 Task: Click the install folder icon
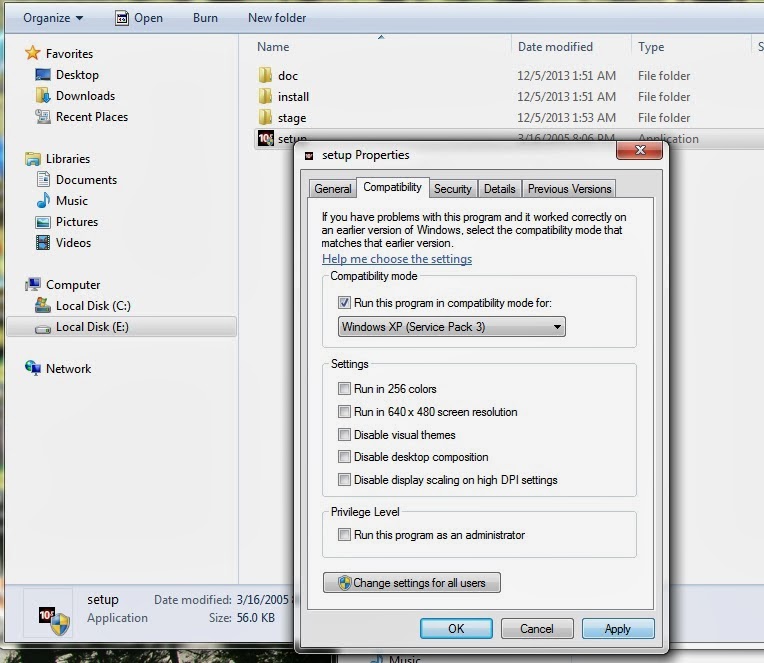(x=265, y=96)
